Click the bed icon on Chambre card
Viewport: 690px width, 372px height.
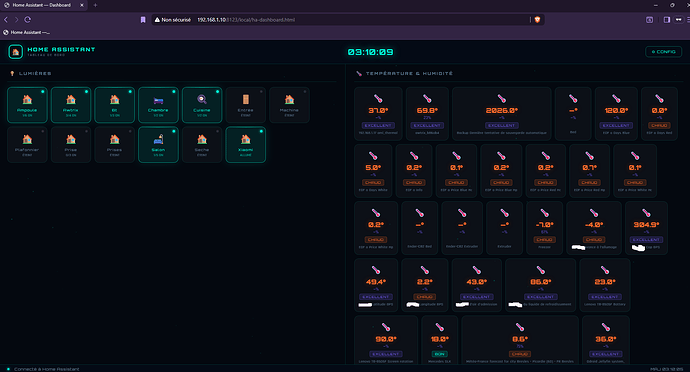[158, 100]
